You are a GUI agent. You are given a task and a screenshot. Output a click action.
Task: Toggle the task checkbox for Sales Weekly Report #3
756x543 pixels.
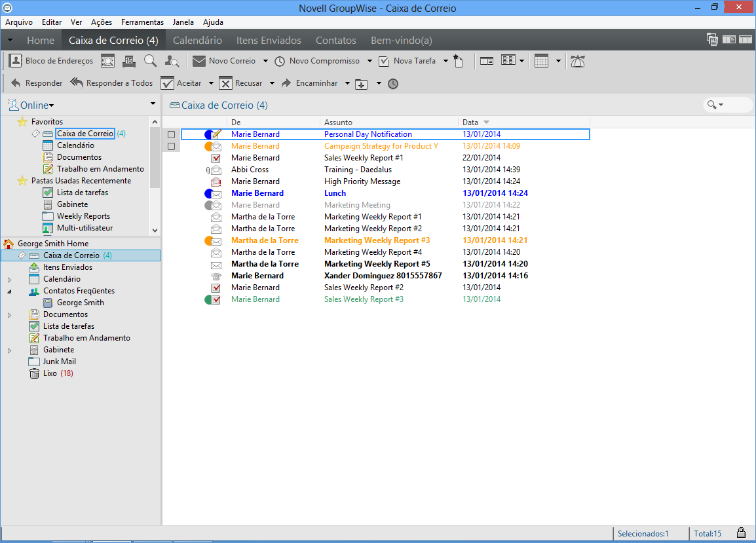[x=216, y=299]
